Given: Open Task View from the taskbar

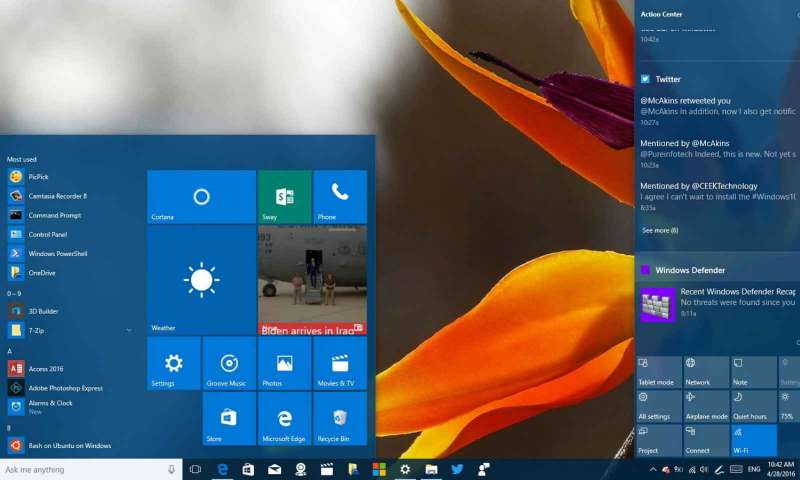Looking at the screenshot, I should [x=195, y=469].
